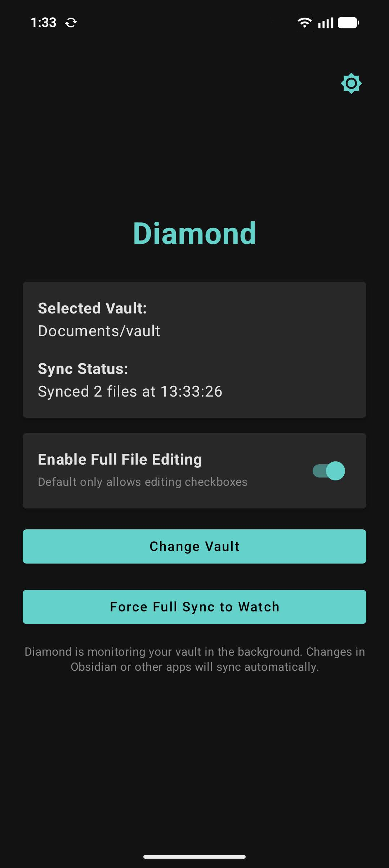Viewport: 389px width, 868px height.
Task: Tap the sync arrows icon in status bar
Action: (x=71, y=22)
